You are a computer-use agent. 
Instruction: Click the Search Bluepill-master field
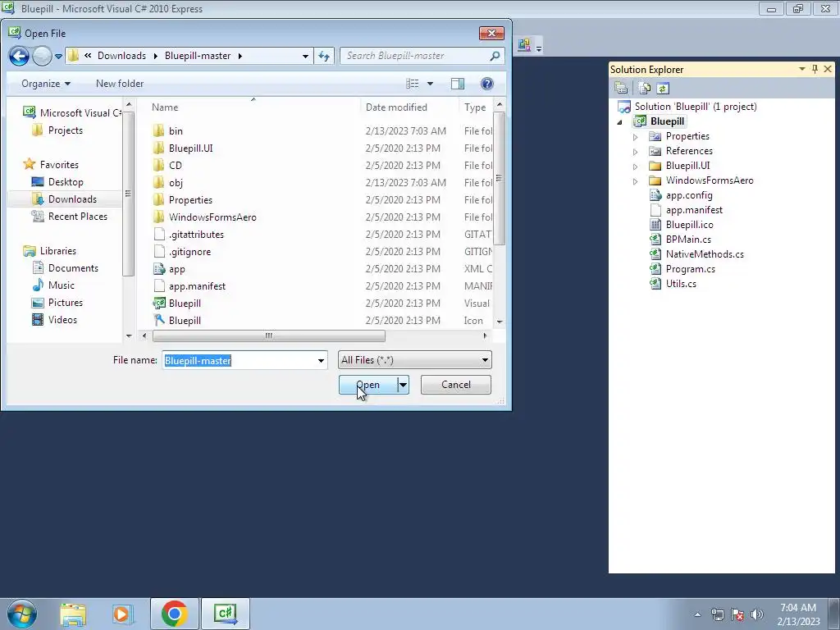pyautogui.click(x=422, y=56)
